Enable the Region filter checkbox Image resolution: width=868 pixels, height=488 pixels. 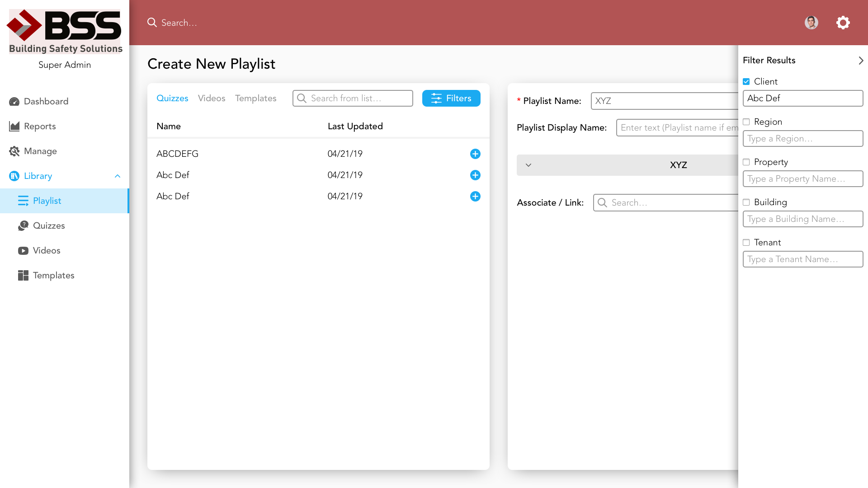pos(746,122)
